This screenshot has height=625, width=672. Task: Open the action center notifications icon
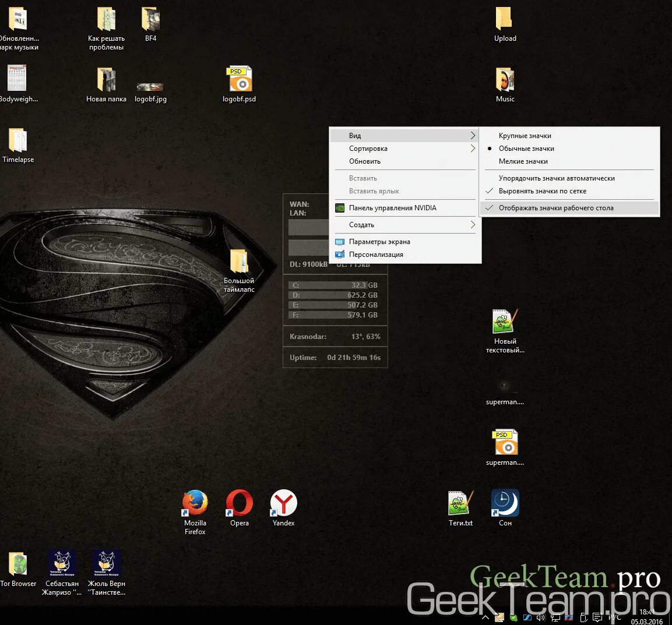pos(597,617)
